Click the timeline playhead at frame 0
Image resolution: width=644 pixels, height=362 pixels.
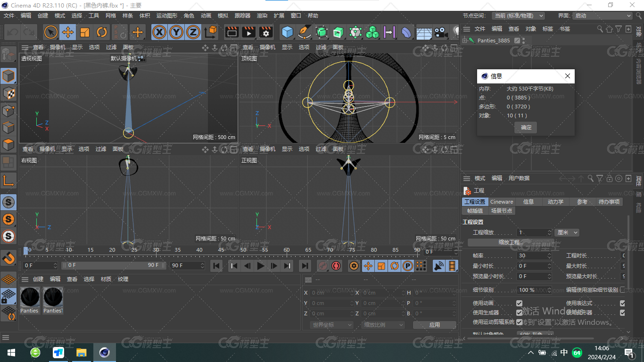25,251
